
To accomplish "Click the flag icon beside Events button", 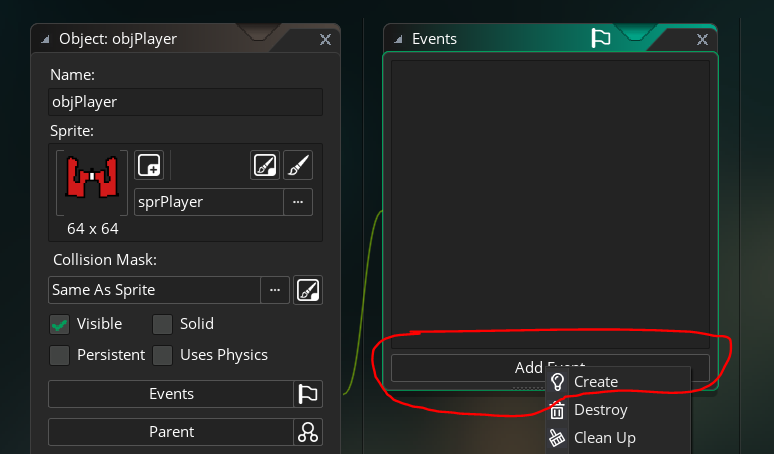I will (x=308, y=394).
